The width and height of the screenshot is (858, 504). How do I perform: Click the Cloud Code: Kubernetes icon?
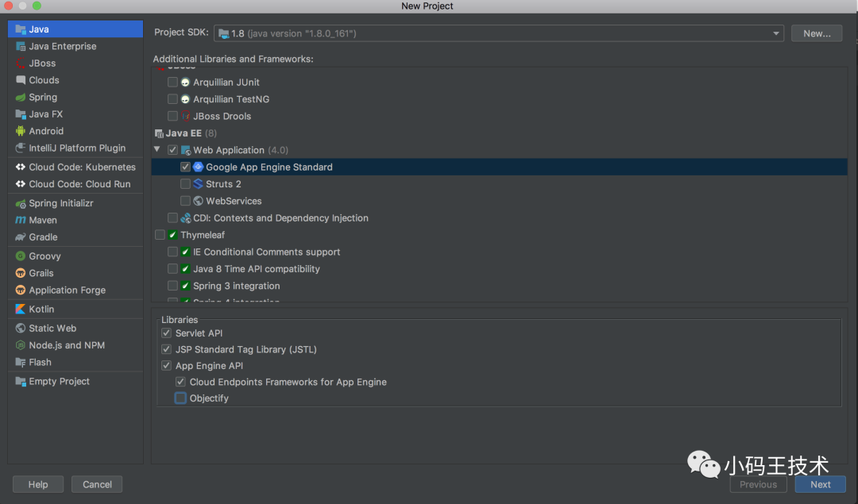[x=21, y=167]
